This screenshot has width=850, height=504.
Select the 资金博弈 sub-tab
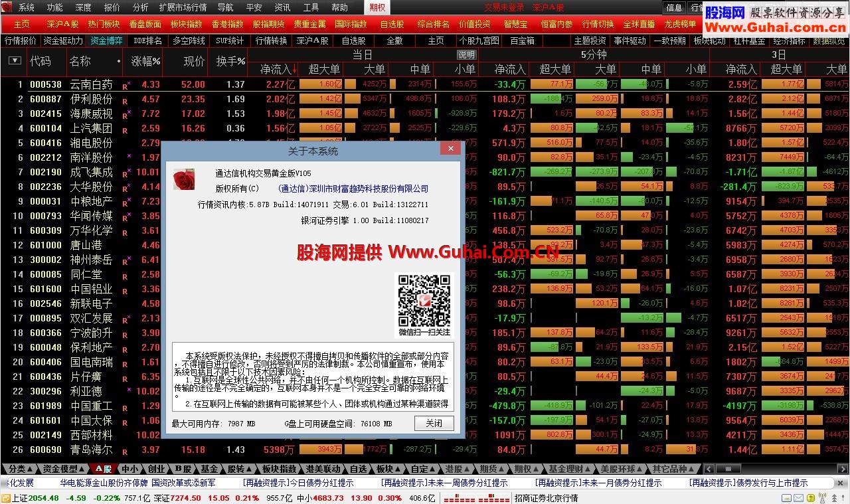coord(106,41)
